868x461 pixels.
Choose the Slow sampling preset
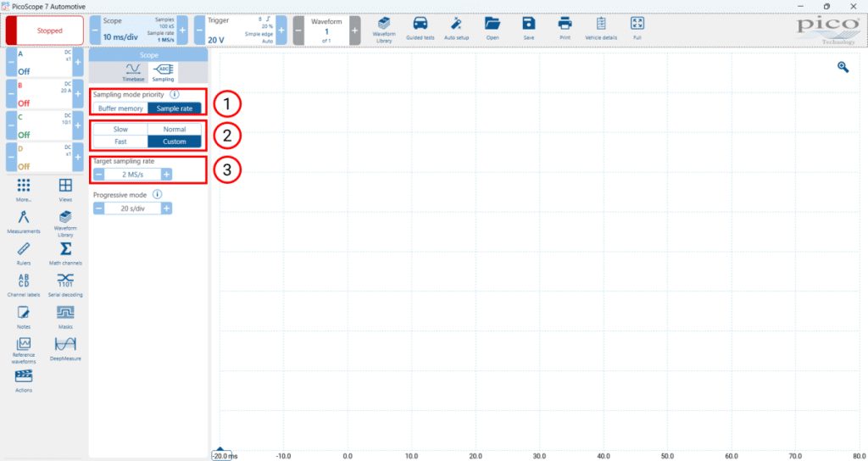(120, 129)
